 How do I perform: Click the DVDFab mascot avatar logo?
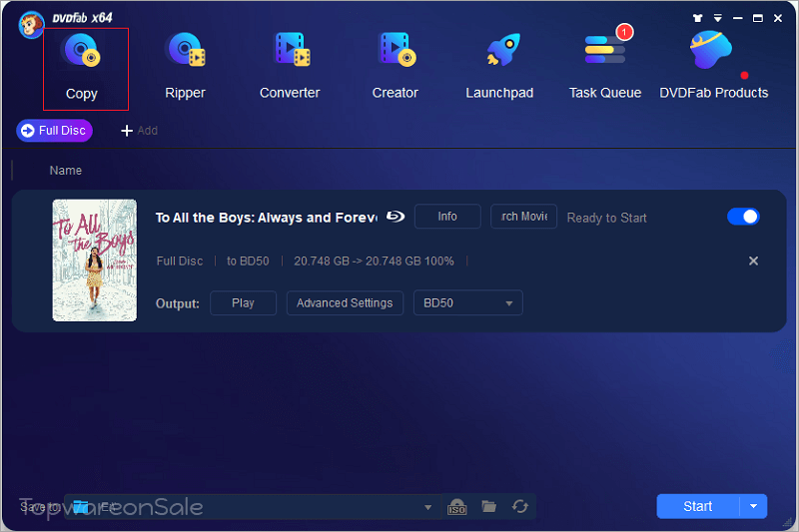coord(32,24)
